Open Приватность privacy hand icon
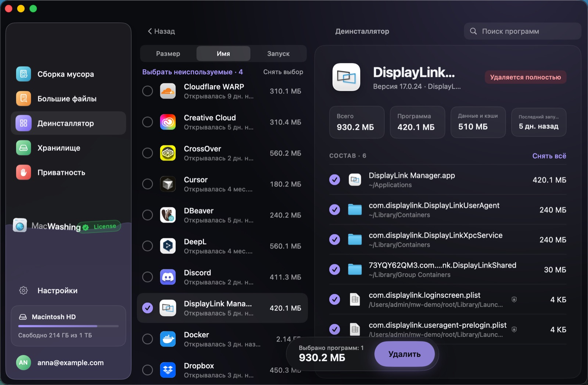Viewport: 588px width, 385px height. tap(24, 172)
